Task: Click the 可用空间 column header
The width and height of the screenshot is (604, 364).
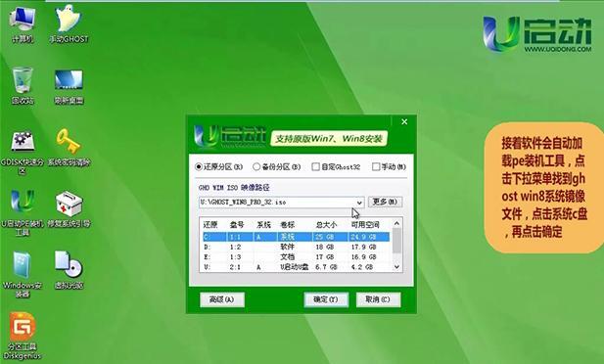Action: [365, 224]
